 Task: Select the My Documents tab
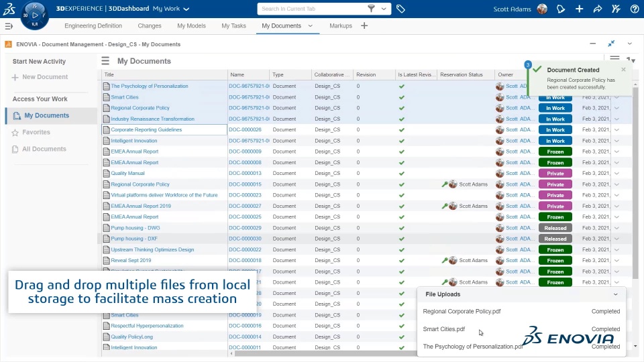(281, 26)
